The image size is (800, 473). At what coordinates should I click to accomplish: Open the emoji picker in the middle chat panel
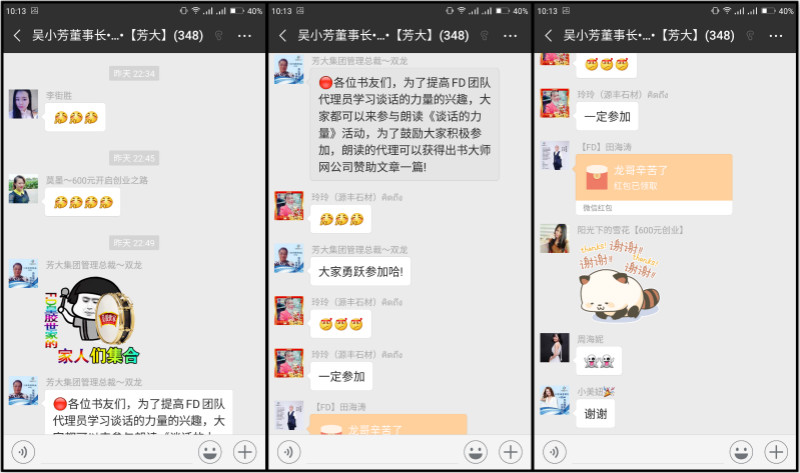(x=475, y=451)
